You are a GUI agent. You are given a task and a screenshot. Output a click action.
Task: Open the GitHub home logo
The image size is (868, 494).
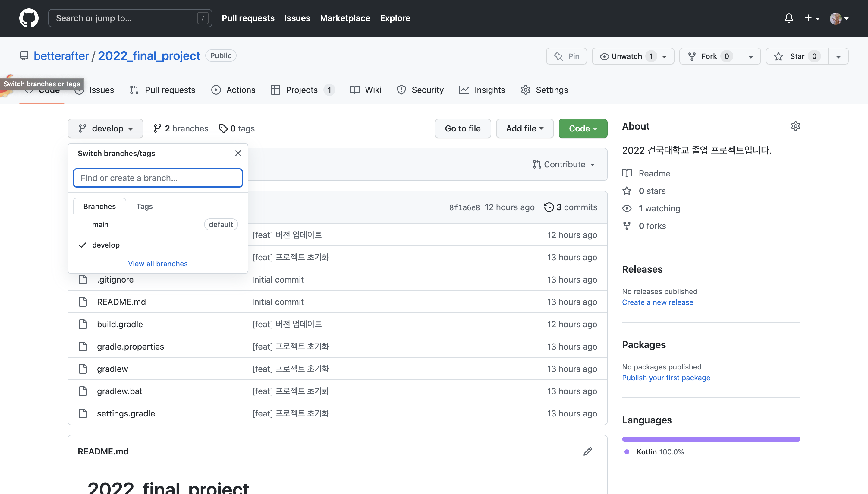[29, 18]
